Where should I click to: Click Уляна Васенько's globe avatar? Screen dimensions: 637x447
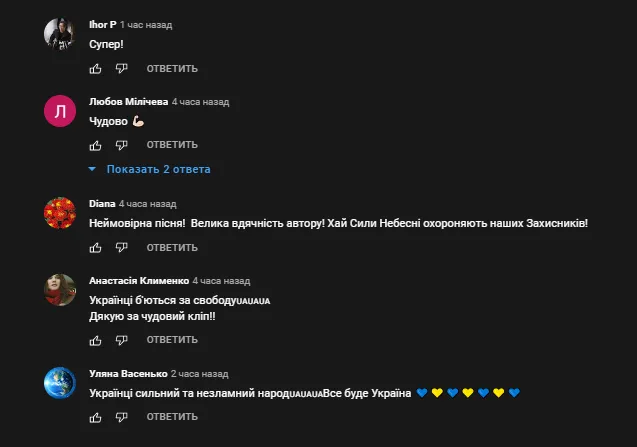point(60,383)
